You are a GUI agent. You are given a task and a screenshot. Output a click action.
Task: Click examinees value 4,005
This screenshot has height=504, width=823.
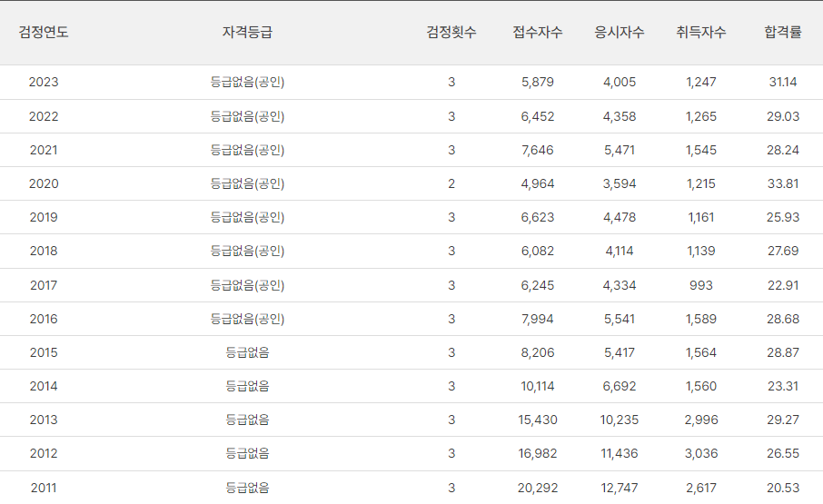click(x=620, y=83)
